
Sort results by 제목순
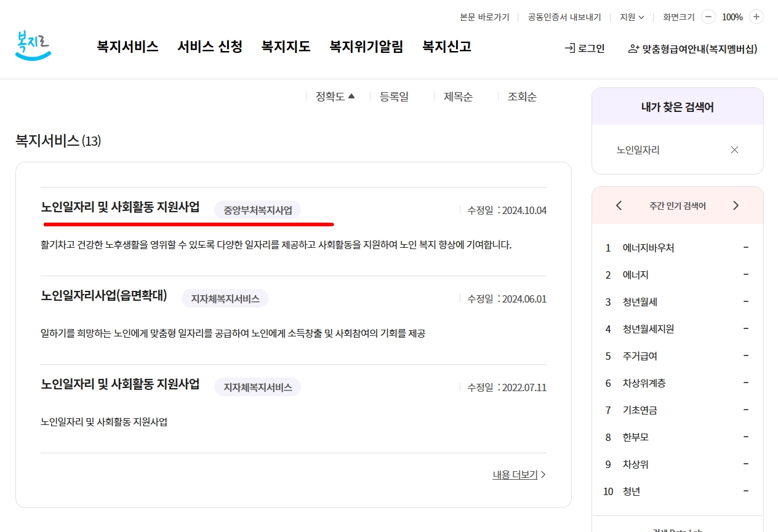click(x=457, y=96)
